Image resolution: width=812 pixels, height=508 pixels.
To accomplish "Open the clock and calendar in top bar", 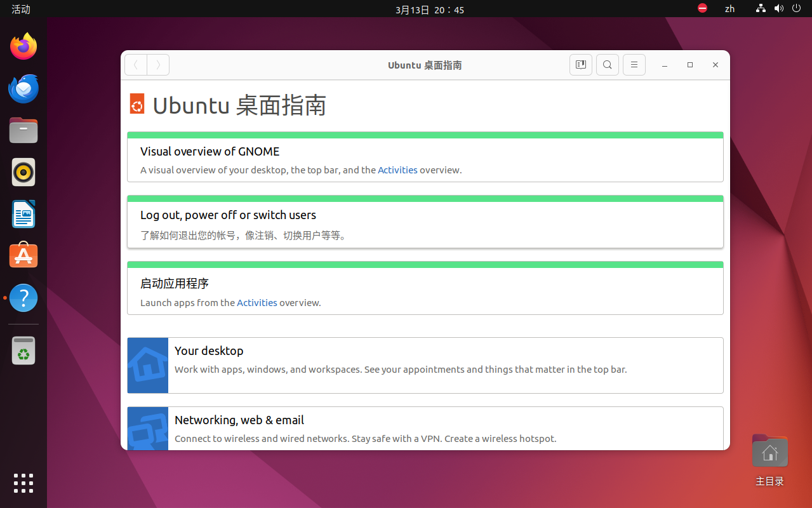I will point(429,10).
